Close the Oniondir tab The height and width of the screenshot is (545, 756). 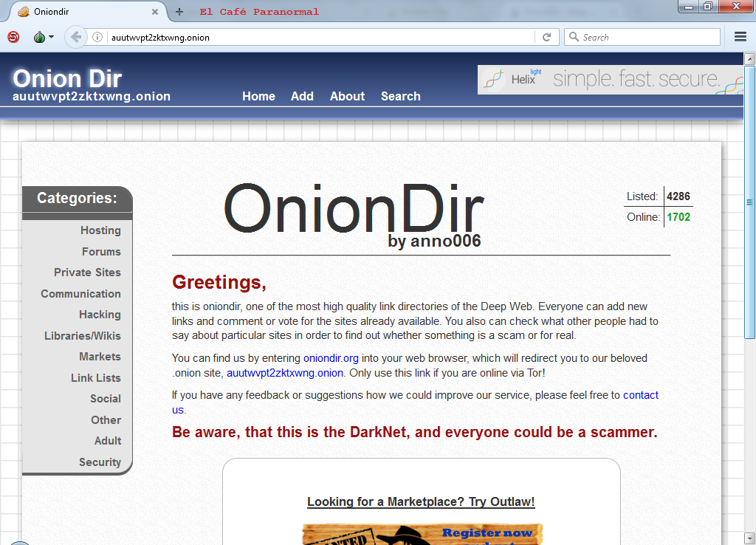click(155, 12)
